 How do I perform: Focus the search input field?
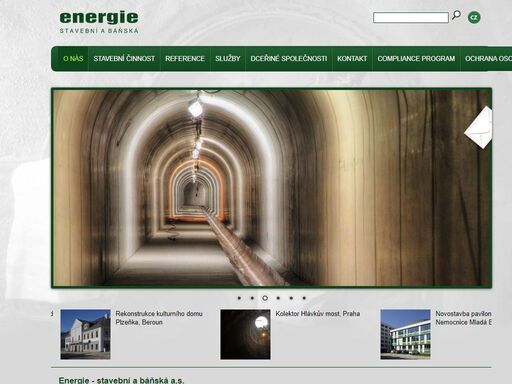tap(411, 17)
